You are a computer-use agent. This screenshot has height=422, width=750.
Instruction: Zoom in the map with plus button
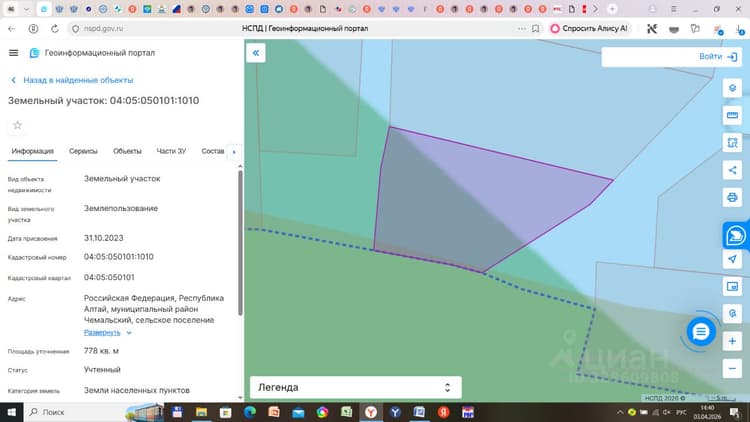click(x=732, y=341)
